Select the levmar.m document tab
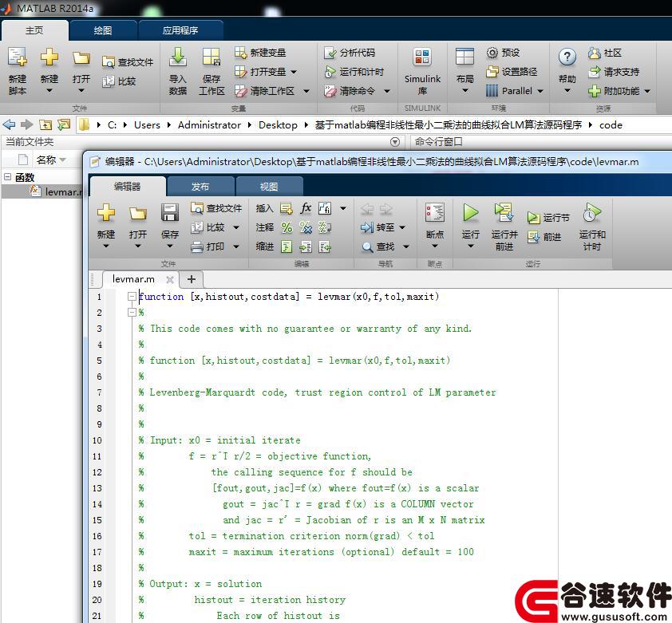This screenshot has height=623, width=672. [133, 279]
